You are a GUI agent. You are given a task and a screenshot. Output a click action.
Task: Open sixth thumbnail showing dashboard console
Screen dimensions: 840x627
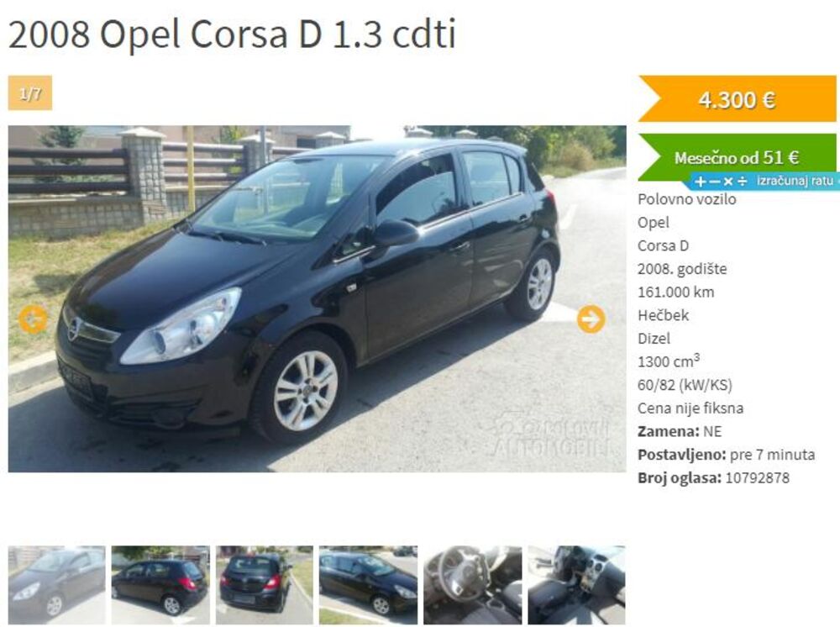(x=576, y=585)
